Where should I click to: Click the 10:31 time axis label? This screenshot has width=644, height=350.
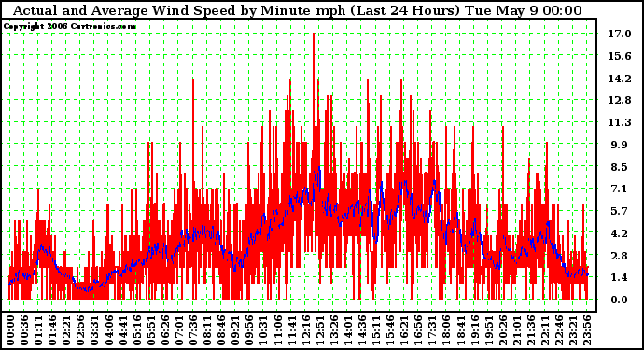tap(263, 330)
